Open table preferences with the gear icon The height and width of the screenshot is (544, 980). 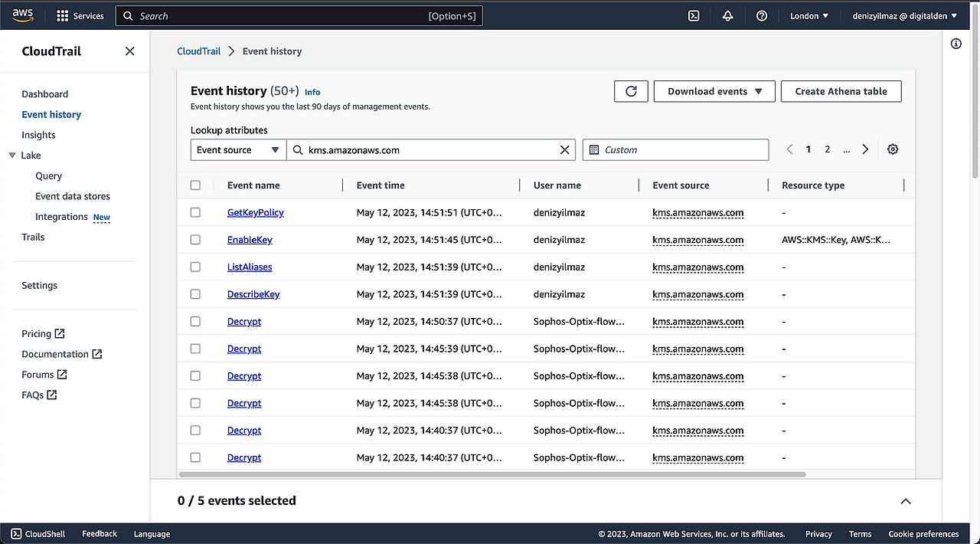[893, 149]
